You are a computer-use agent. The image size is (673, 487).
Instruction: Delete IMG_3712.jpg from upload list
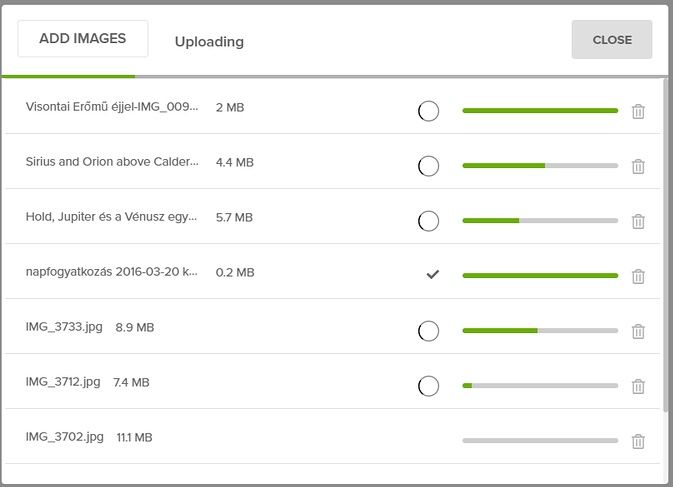pos(638,386)
